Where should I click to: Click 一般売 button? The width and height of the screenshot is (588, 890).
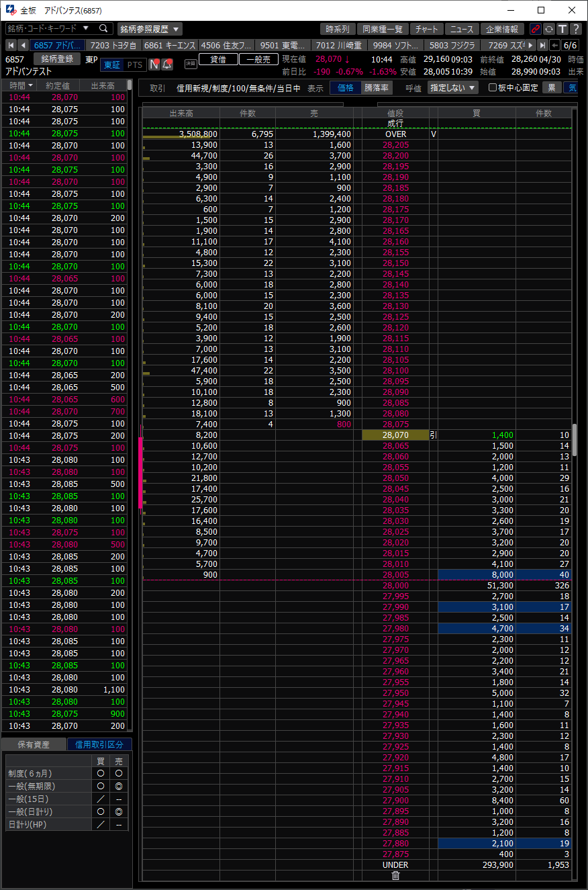pyautogui.click(x=258, y=59)
